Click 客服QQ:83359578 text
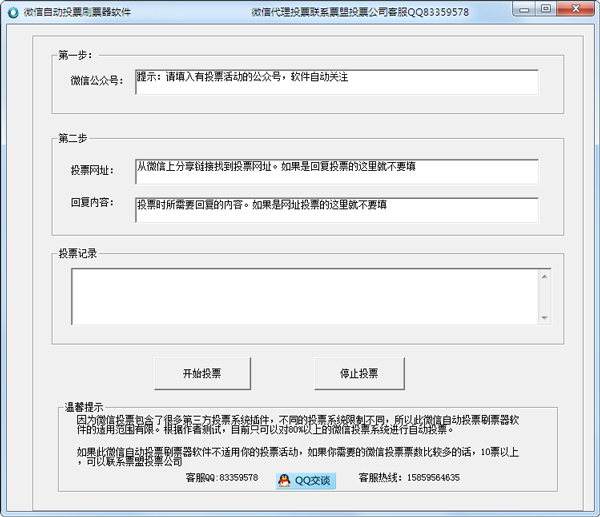 tap(222, 478)
